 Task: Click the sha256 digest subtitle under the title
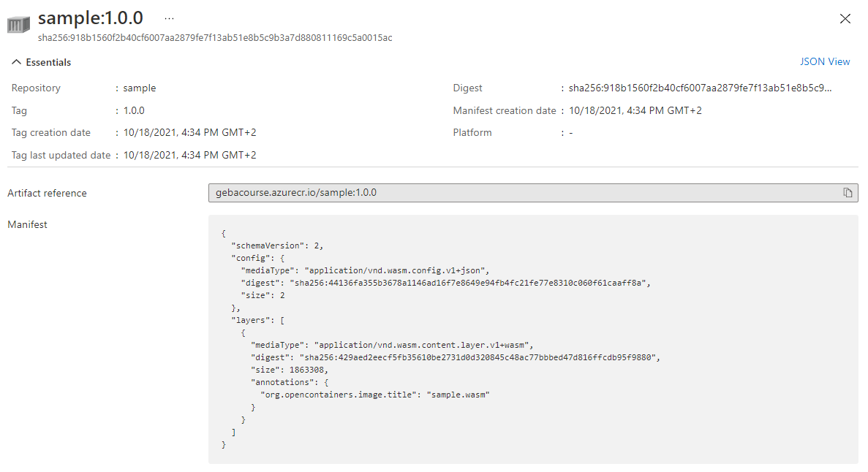(215, 37)
